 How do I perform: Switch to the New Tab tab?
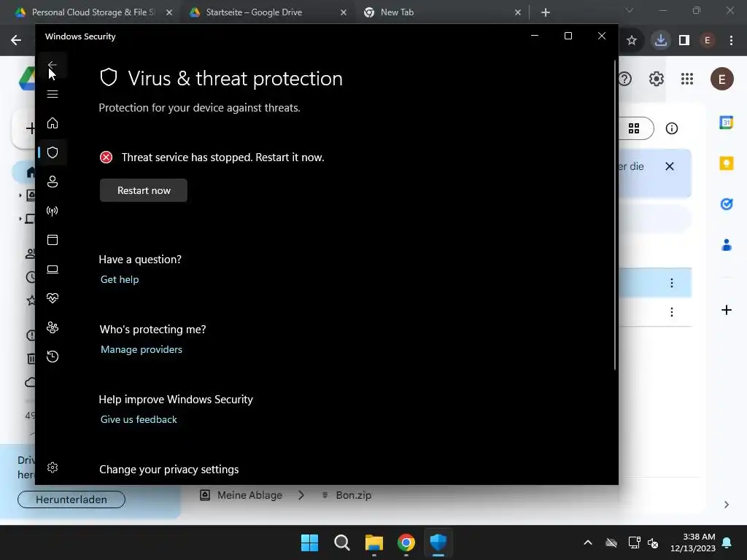[x=397, y=12]
